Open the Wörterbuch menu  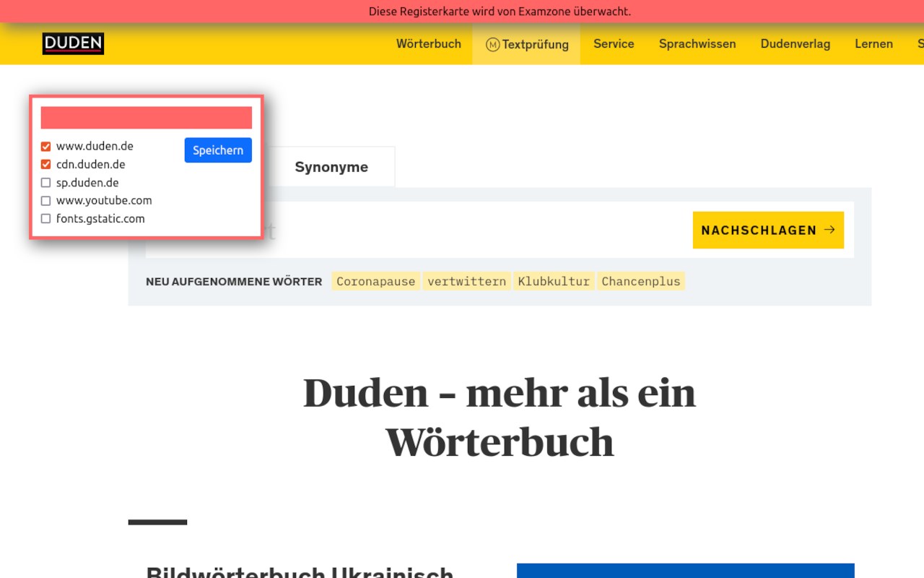pos(429,44)
